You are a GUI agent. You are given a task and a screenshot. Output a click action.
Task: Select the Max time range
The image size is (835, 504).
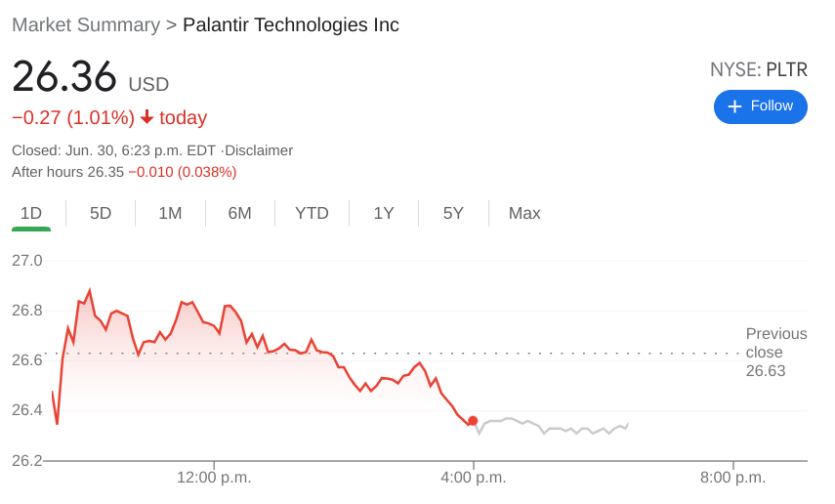(x=524, y=213)
